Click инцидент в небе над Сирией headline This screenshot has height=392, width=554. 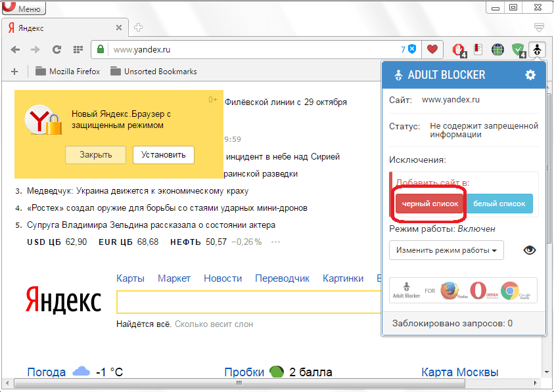pyautogui.click(x=283, y=156)
